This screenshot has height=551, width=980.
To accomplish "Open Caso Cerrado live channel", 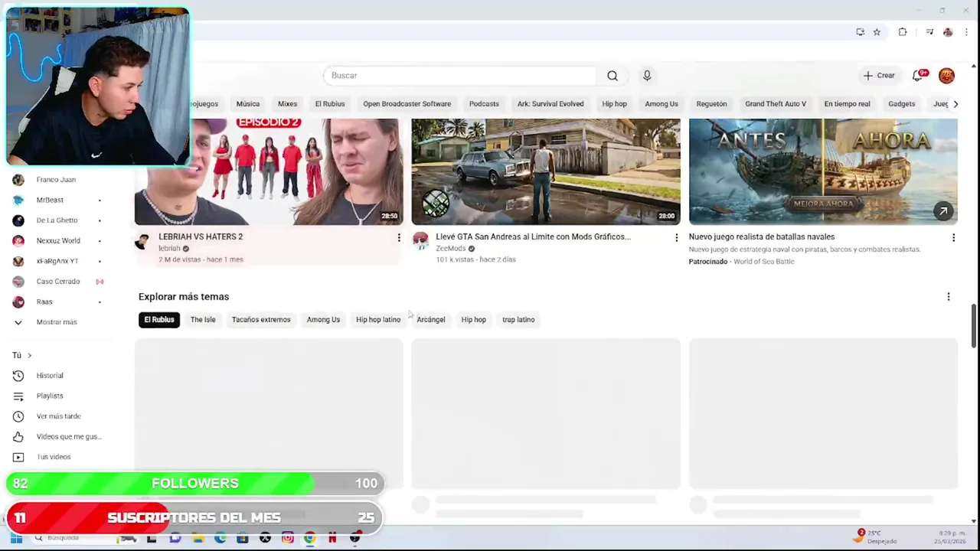I will [60, 282].
